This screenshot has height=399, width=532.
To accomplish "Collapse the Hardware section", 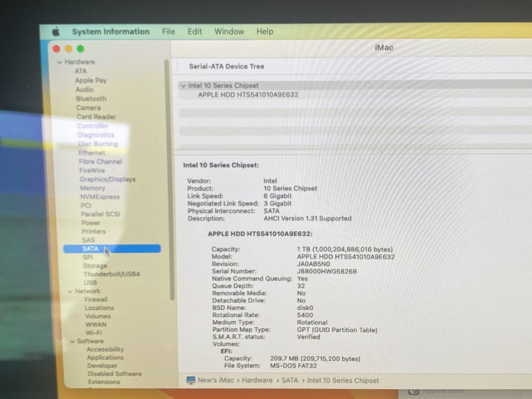I will tap(60, 62).
